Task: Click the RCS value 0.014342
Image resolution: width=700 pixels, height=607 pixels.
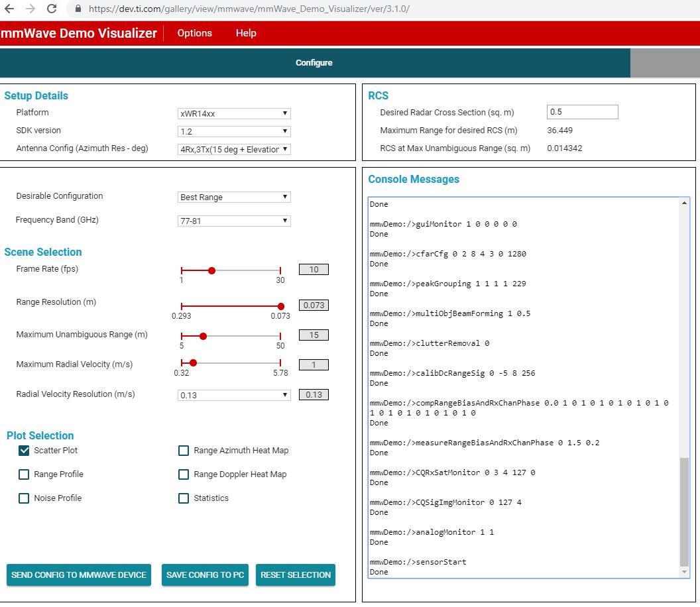Action: [565, 148]
